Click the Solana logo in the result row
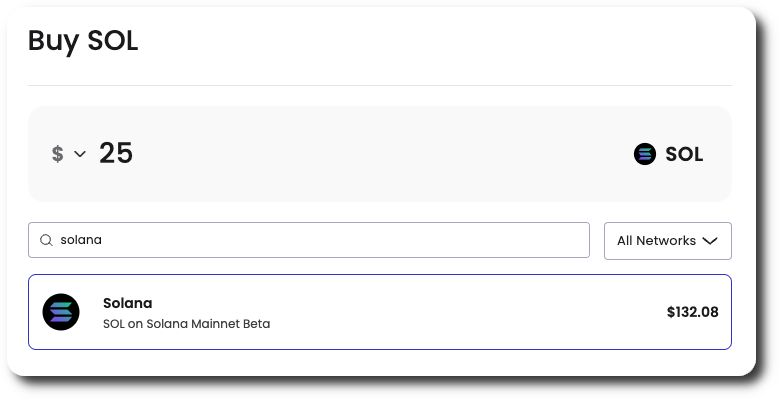The width and height of the screenshot is (779, 399). pyautogui.click(x=61, y=312)
